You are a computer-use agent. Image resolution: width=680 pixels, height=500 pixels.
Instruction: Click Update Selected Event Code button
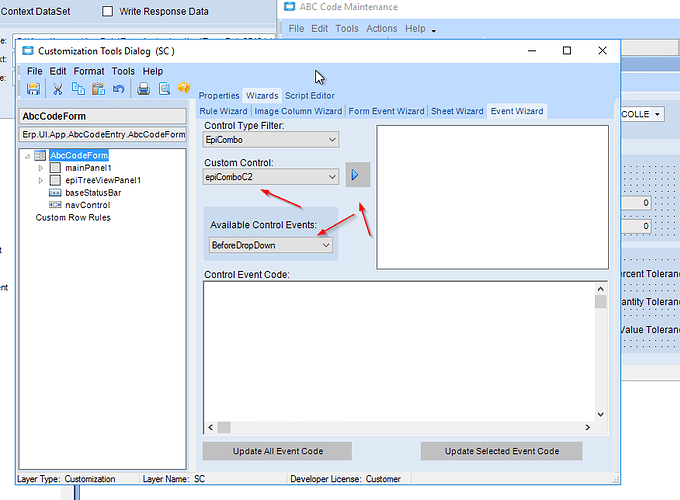tap(502, 451)
